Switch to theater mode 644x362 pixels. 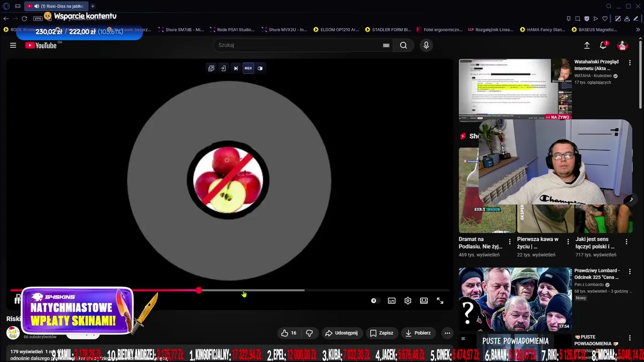[x=424, y=301]
